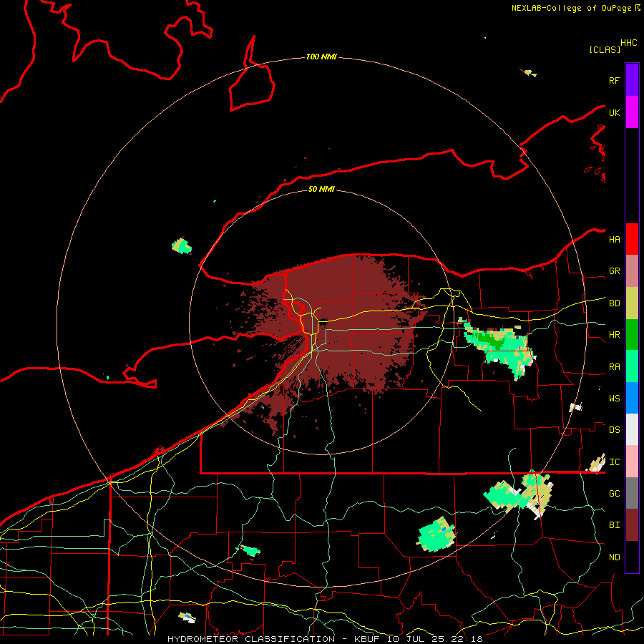Image resolution: width=644 pixels, height=644 pixels.
Task: Click the HR legend label
Action: point(614,335)
